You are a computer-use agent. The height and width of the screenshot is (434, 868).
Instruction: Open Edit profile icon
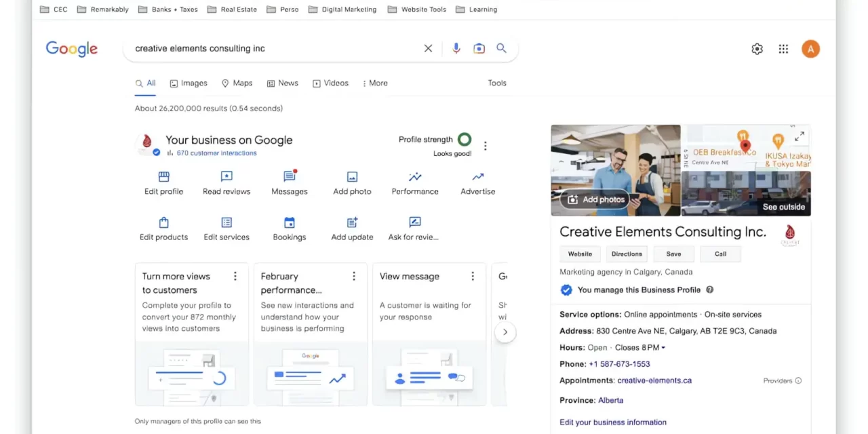163,177
